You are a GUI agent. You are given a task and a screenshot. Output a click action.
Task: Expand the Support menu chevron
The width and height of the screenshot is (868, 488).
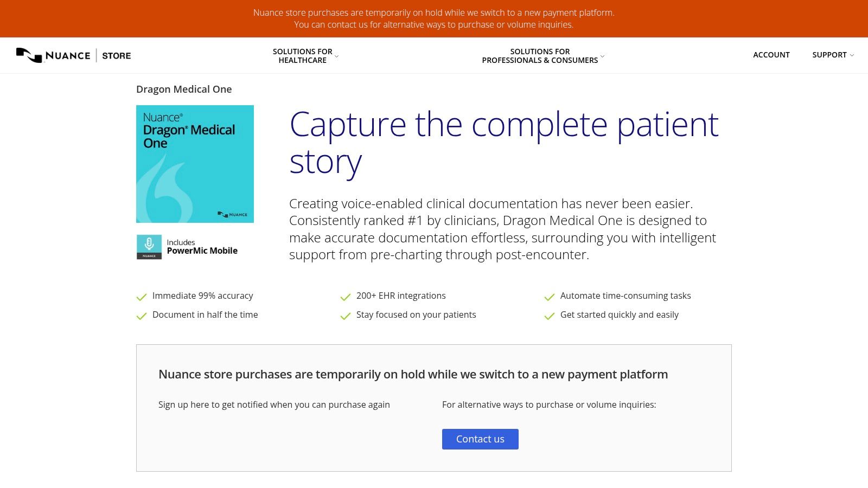point(852,55)
